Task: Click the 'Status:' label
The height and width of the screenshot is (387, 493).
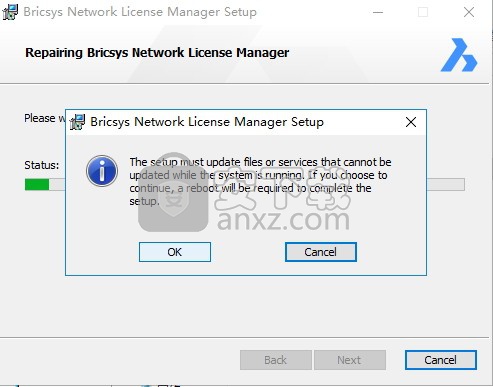Action: (41, 165)
